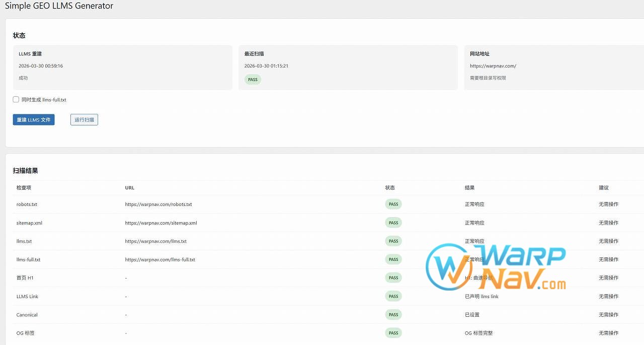Click the 状态 column header in scan results
Viewport: 644px width, 345px height.
pos(390,188)
